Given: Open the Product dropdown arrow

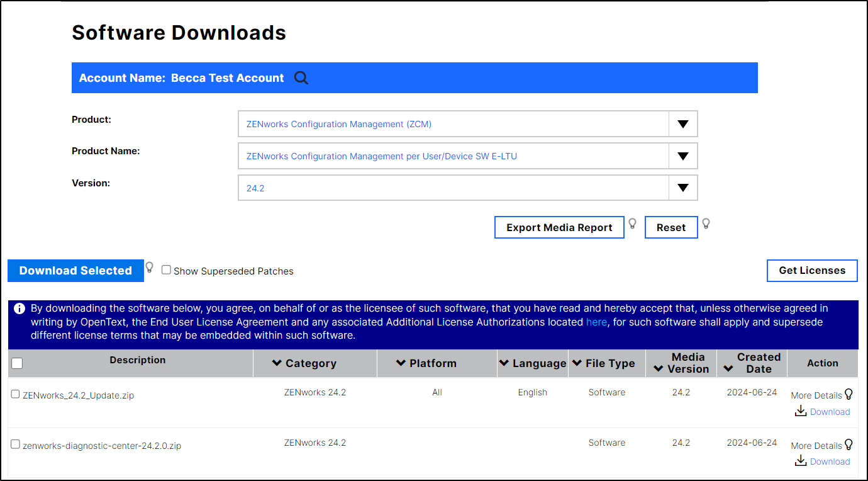Looking at the screenshot, I should [683, 124].
